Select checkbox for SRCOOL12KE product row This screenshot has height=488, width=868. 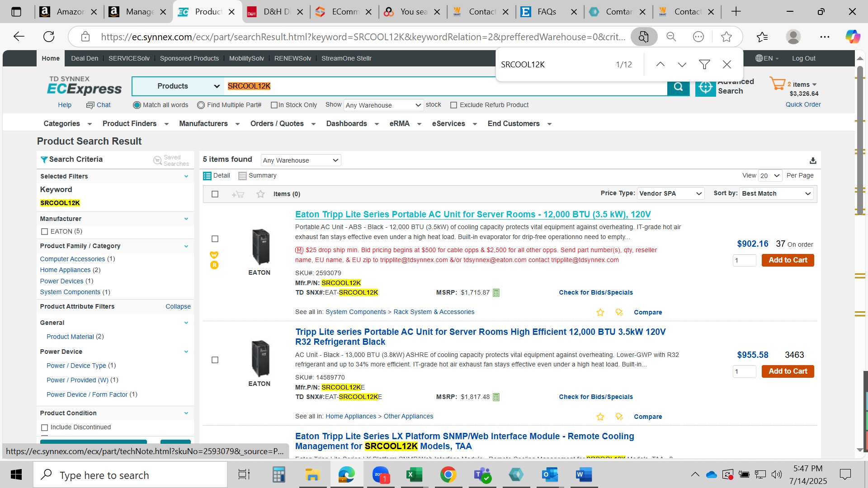click(215, 360)
